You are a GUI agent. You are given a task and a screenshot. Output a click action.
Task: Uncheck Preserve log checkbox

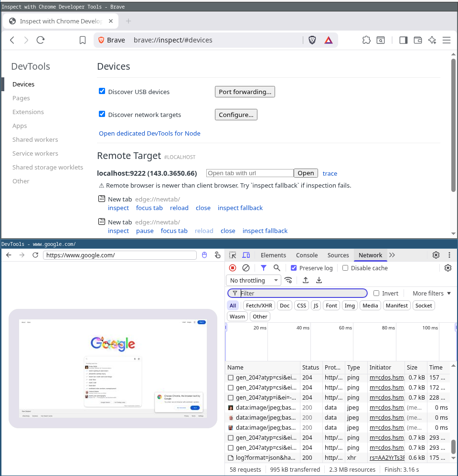294,268
